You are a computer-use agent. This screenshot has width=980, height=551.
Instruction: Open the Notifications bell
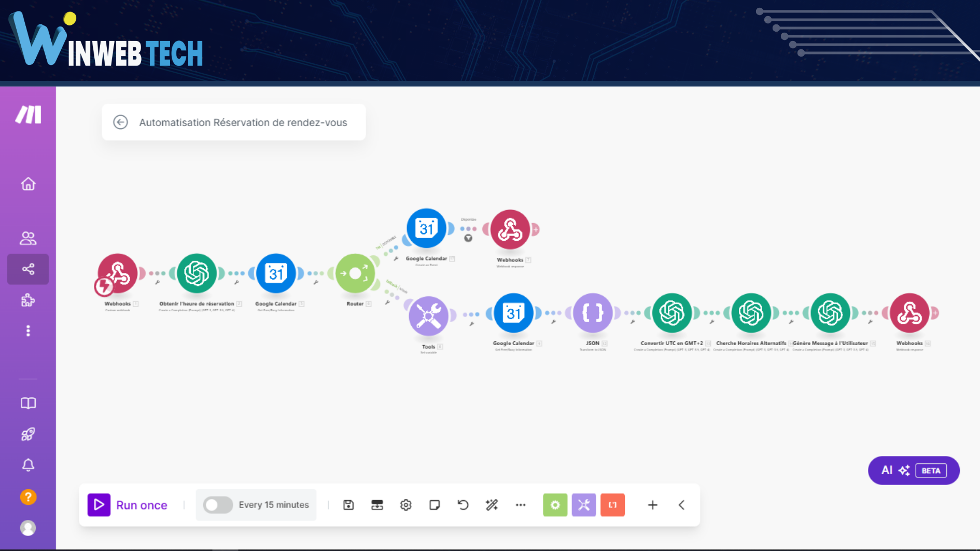28,465
